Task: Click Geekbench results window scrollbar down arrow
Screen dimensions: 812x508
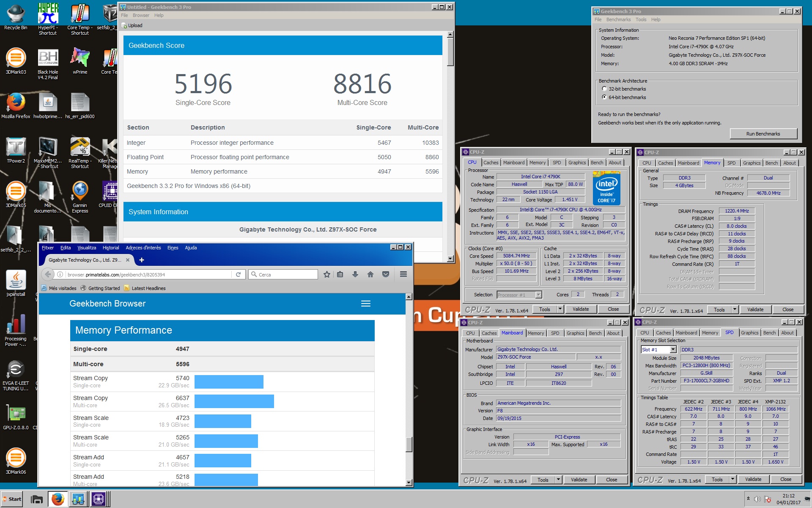Action: [450, 258]
